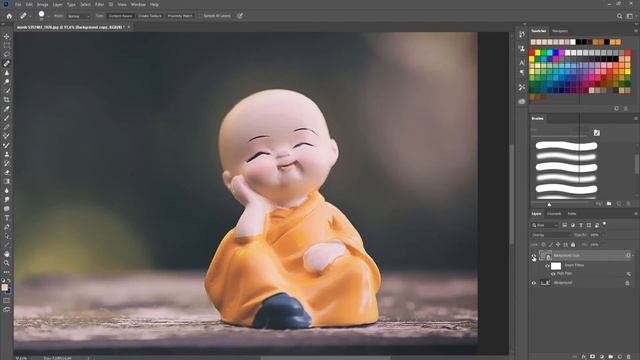The image size is (640, 360).
Task: Select the first brush stroke preset
Action: coord(566,146)
